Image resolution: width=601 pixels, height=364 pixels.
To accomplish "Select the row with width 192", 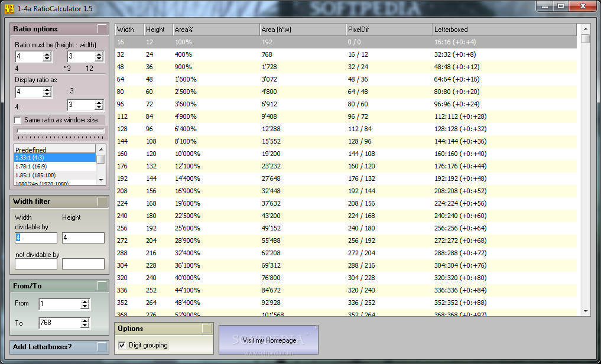I will (x=346, y=178).
